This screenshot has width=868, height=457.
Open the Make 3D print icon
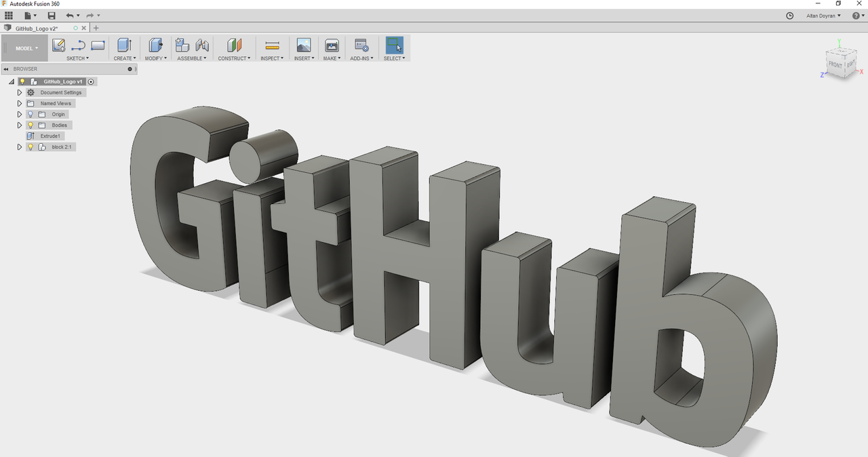(x=332, y=45)
